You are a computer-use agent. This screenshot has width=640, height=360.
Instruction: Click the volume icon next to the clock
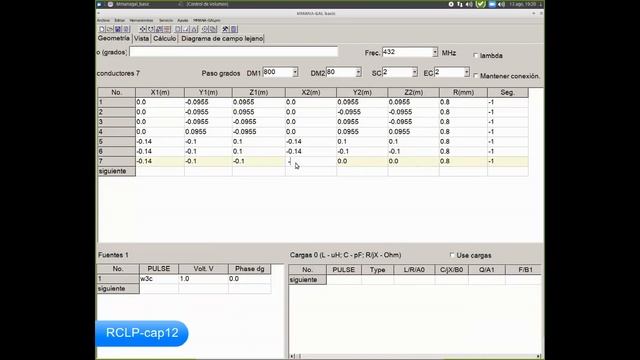coord(502,4)
